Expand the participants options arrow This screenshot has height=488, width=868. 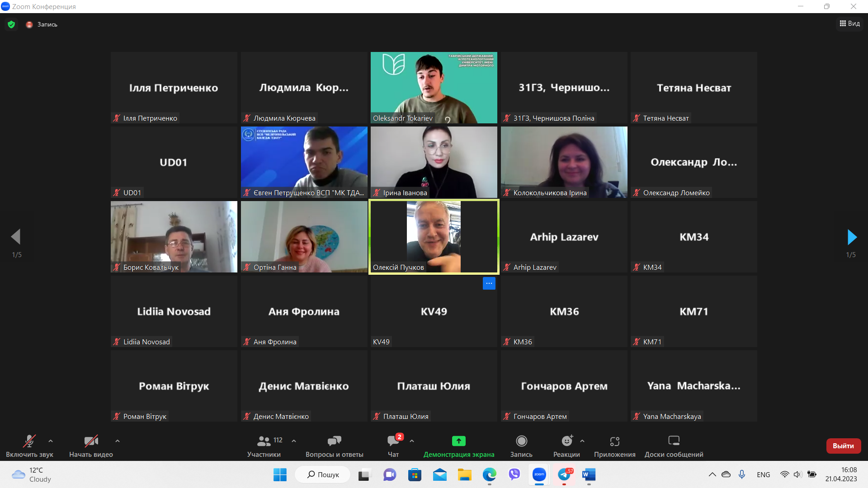click(x=294, y=441)
